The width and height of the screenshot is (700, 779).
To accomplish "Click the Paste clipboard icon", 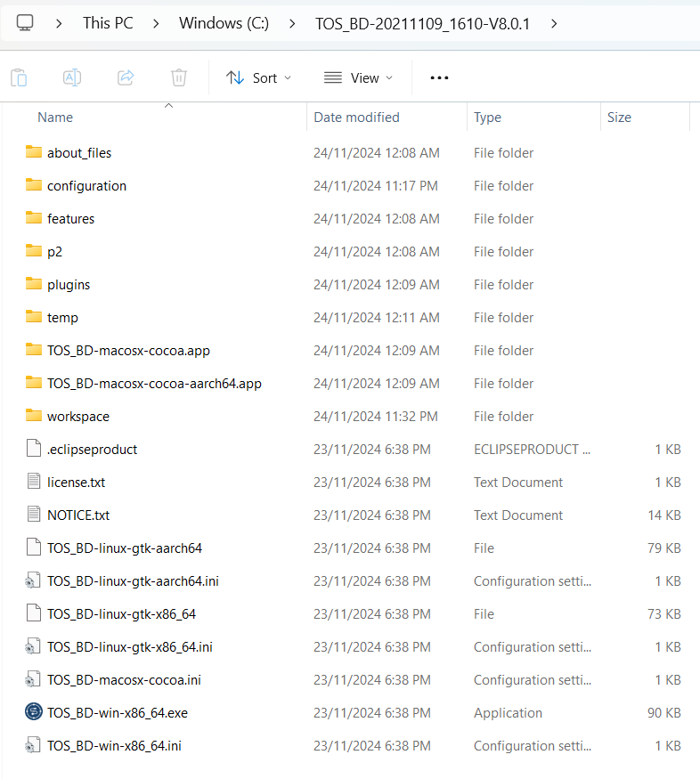I will (19, 78).
